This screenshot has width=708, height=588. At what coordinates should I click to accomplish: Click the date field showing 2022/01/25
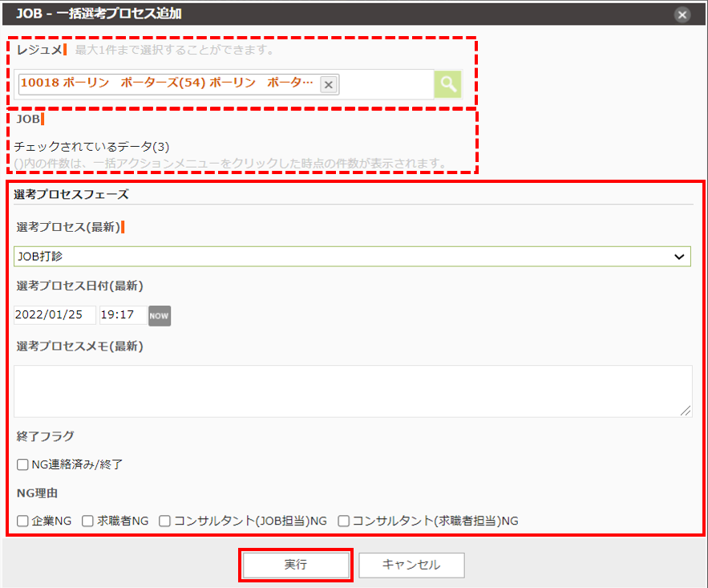[x=55, y=315]
